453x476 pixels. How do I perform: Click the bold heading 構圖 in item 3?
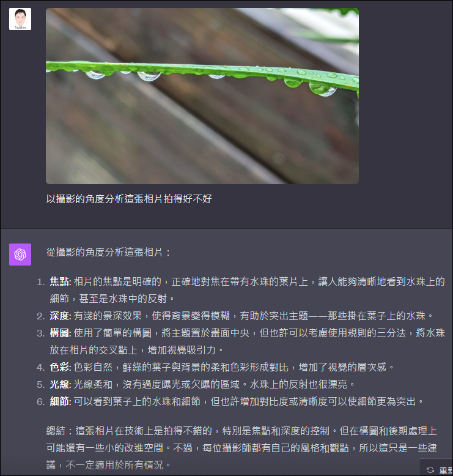(x=59, y=333)
